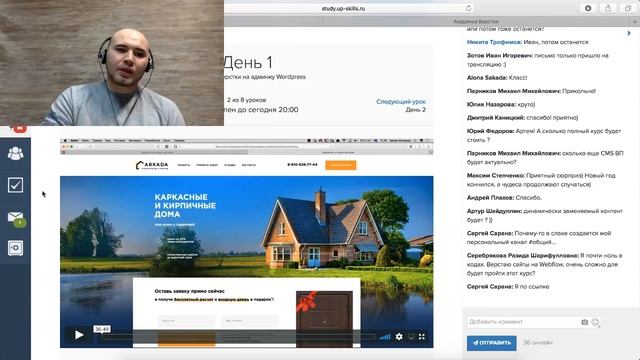Seek on the video progress bar
Image resolution: width=640 pixels, height=360 pixels.
point(239,337)
